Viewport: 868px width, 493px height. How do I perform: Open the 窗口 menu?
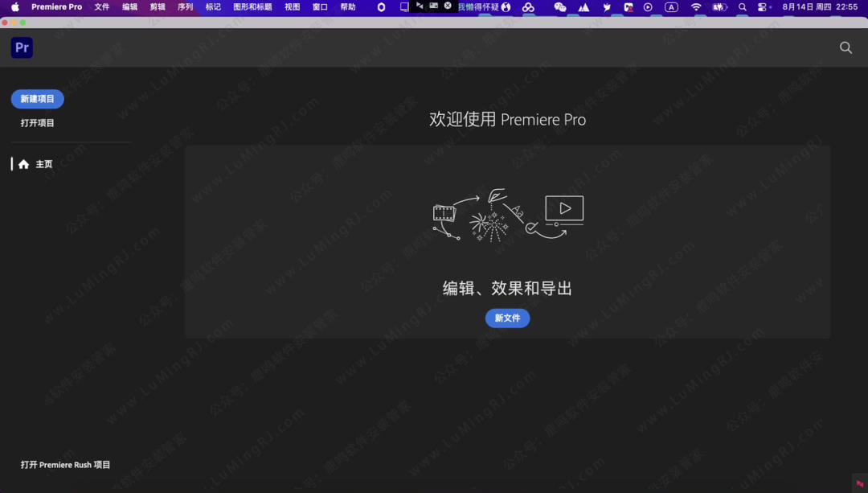pyautogui.click(x=319, y=6)
